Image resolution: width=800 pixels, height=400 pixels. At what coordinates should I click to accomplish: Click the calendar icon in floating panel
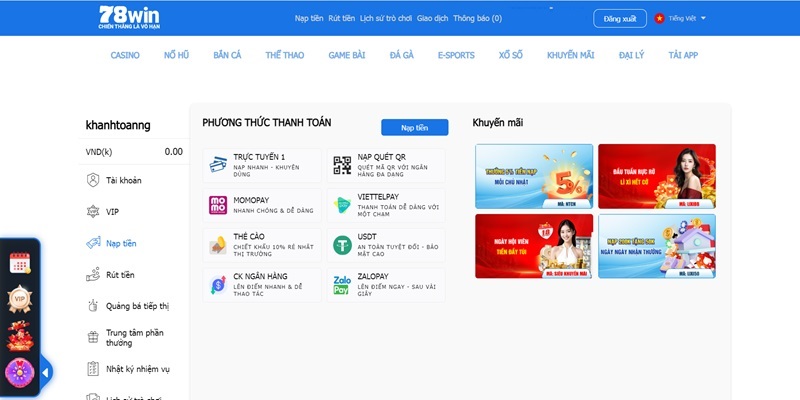click(20, 263)
